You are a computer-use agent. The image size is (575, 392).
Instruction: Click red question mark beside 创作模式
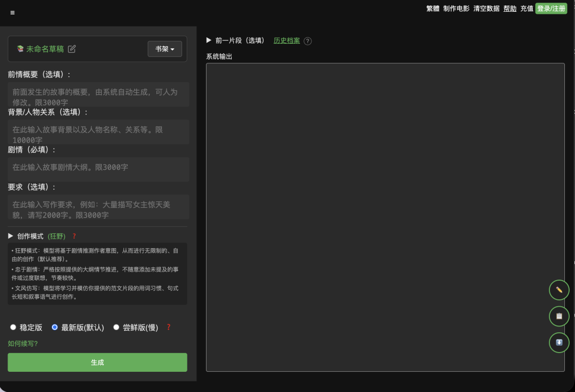pos(74,236)
